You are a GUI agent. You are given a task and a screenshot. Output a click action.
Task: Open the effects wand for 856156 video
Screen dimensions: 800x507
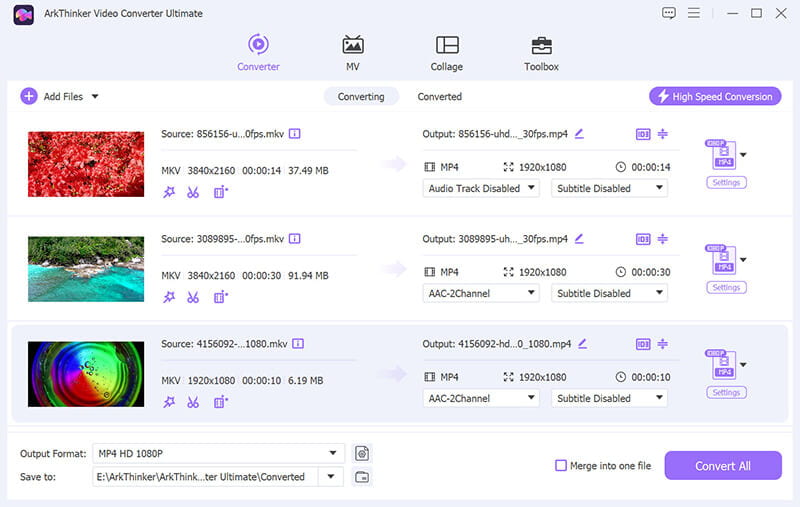pyautogui.click(x=169, y=192)
